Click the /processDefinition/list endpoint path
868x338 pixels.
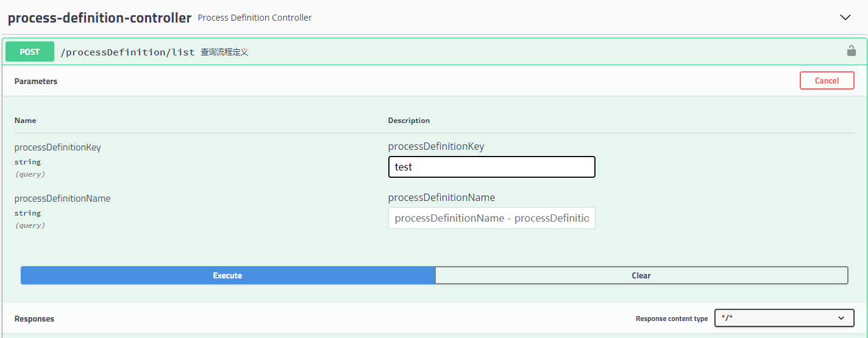pyautogui.click(x=127, y=52)
